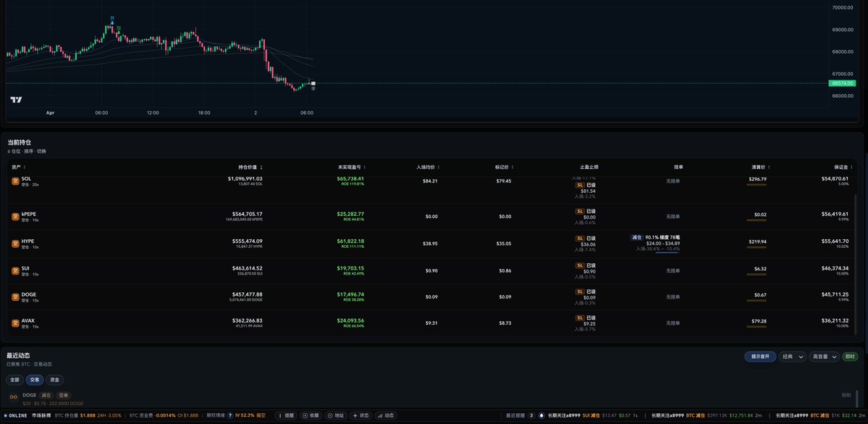Click the SL badge in HYPE row
Screen dimensions: 868x424
tap(580, 238)
